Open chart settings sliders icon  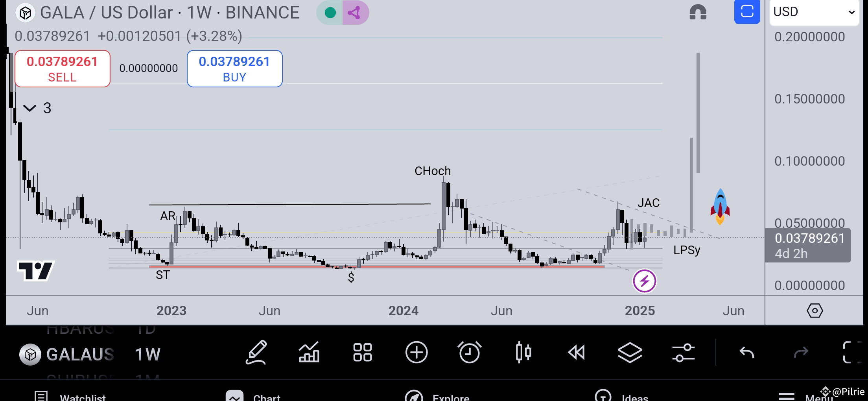click(684, 352)
